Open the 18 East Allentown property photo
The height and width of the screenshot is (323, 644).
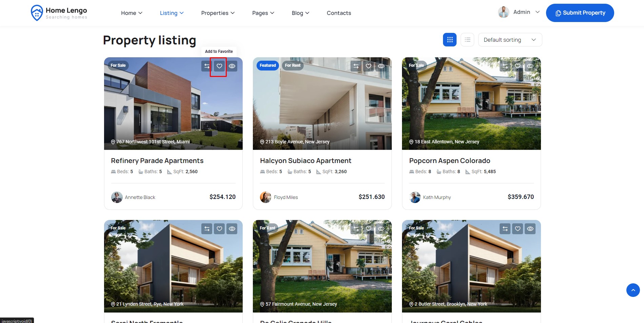click(x=471, y=103)
